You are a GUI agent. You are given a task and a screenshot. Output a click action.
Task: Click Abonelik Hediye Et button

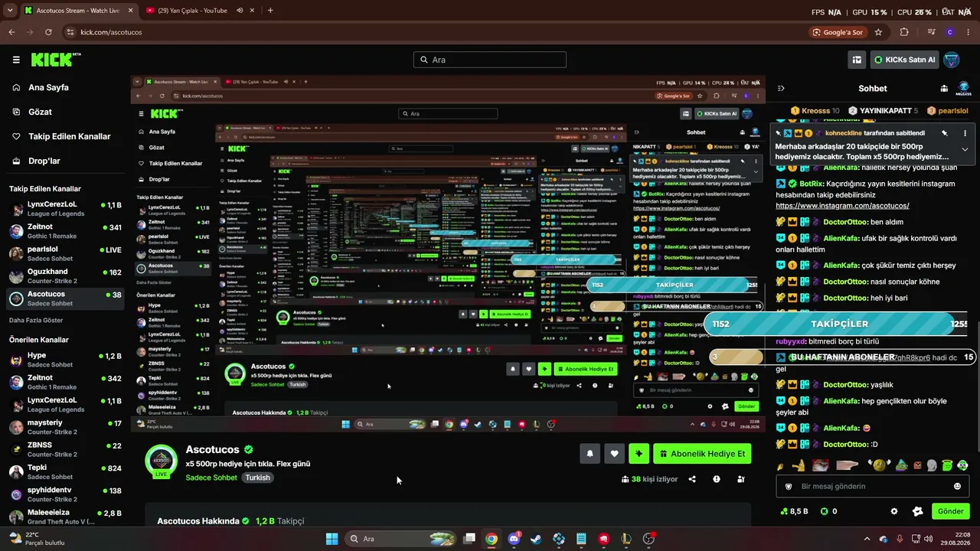click(702, 454)
